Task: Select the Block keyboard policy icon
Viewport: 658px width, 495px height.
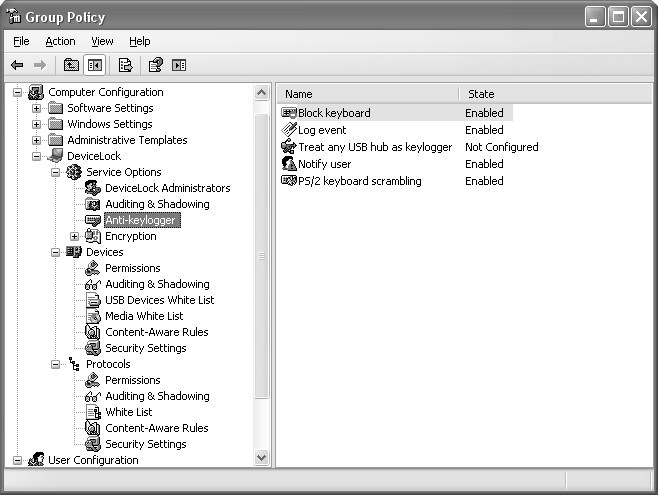Action: [289, 113]
